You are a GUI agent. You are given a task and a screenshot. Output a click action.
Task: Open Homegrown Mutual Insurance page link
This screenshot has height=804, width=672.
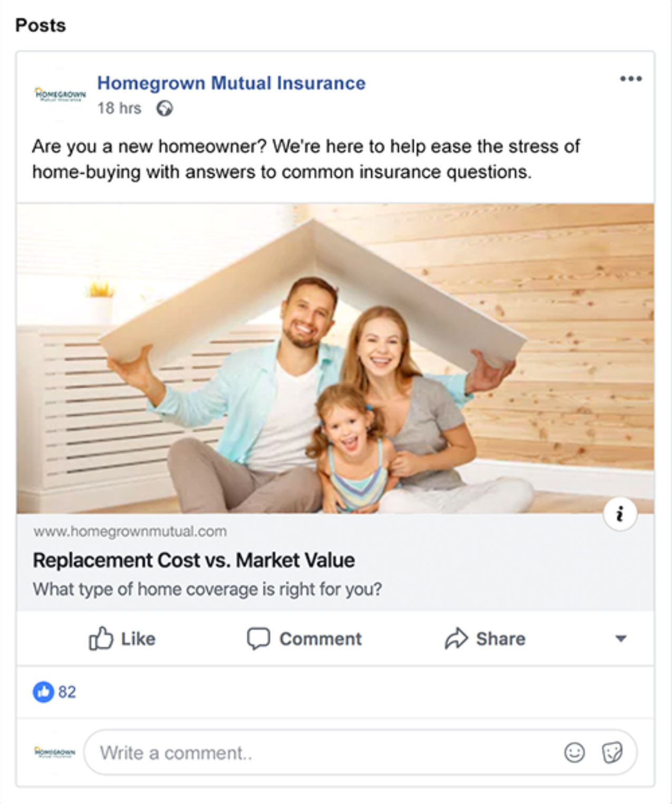click(231, 83)
